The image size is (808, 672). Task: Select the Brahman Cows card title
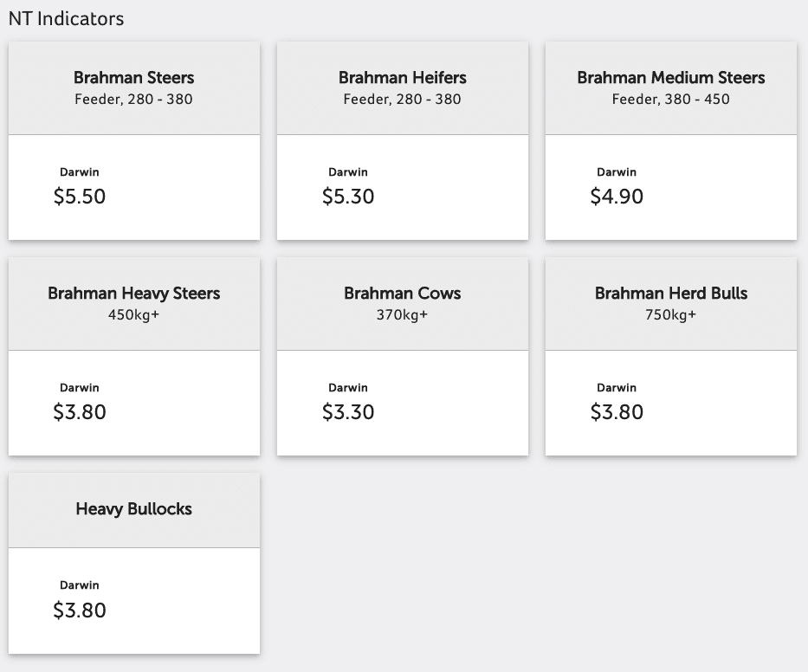pos(403,293)
